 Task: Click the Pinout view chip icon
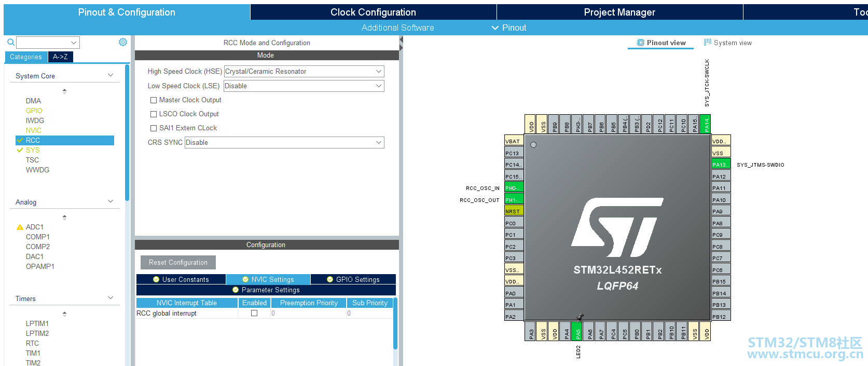(x=641, y=43)
